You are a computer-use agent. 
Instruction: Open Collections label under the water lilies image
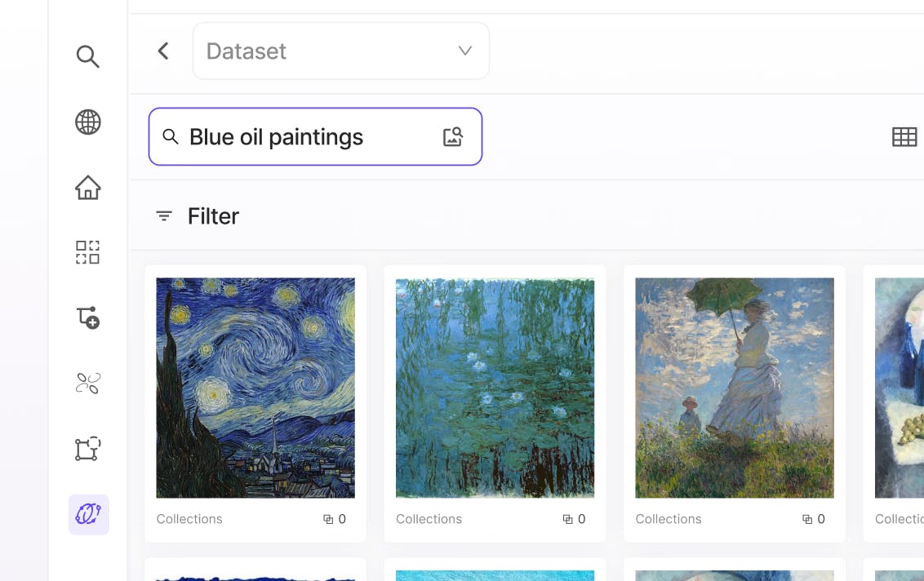coord(429,519)
